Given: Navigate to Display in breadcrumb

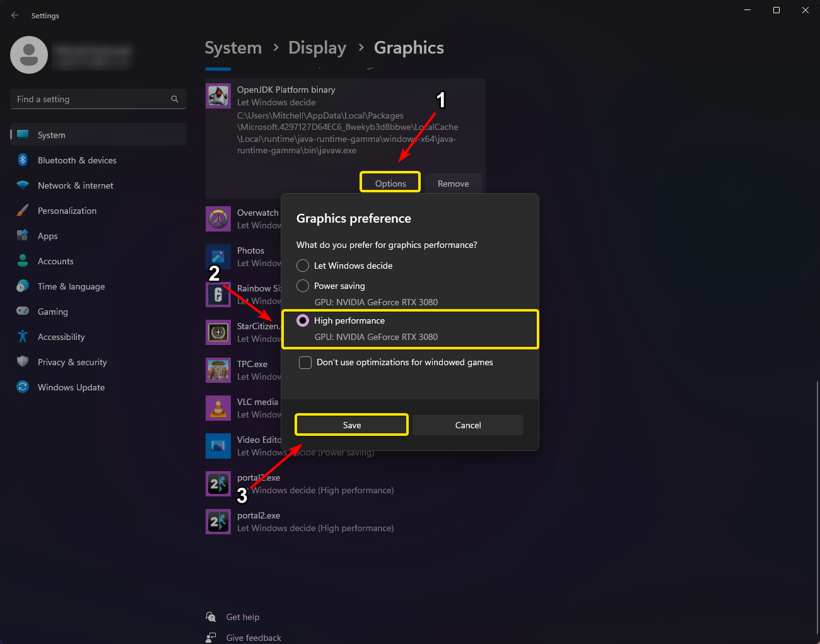Looking at the screenshot, I should (317, 48).
